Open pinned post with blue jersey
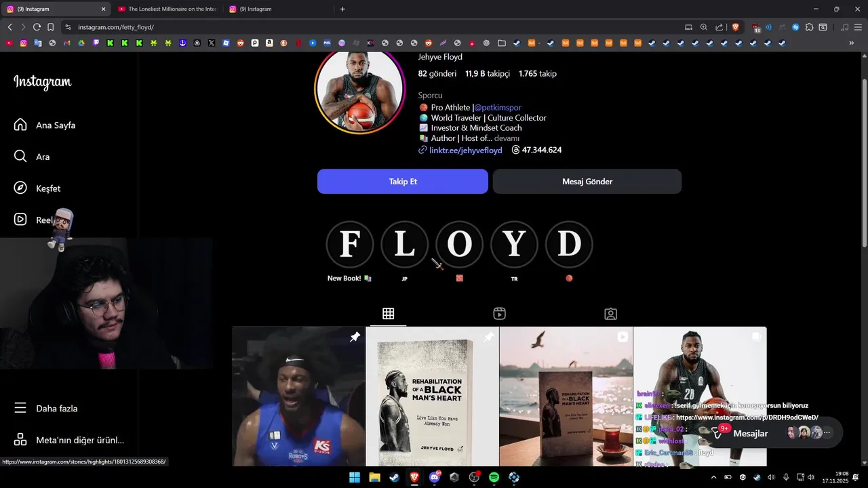868x488 pixels. (x=298, y=396)
